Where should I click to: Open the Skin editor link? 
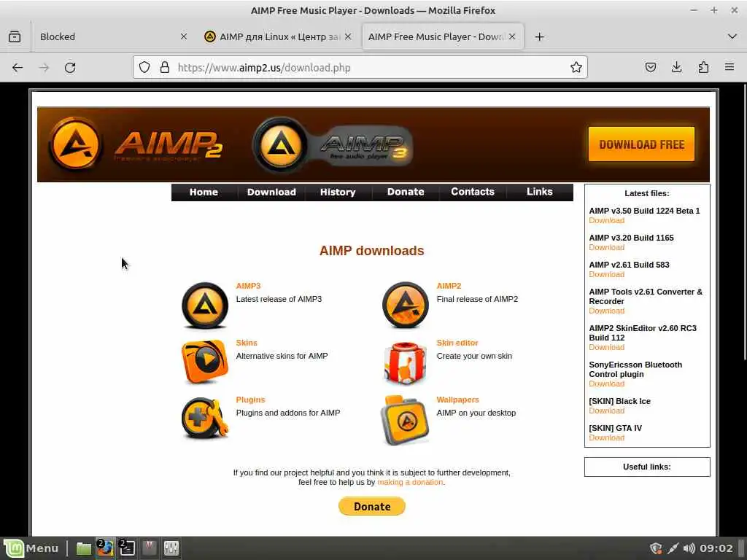(x=457, y=343)
